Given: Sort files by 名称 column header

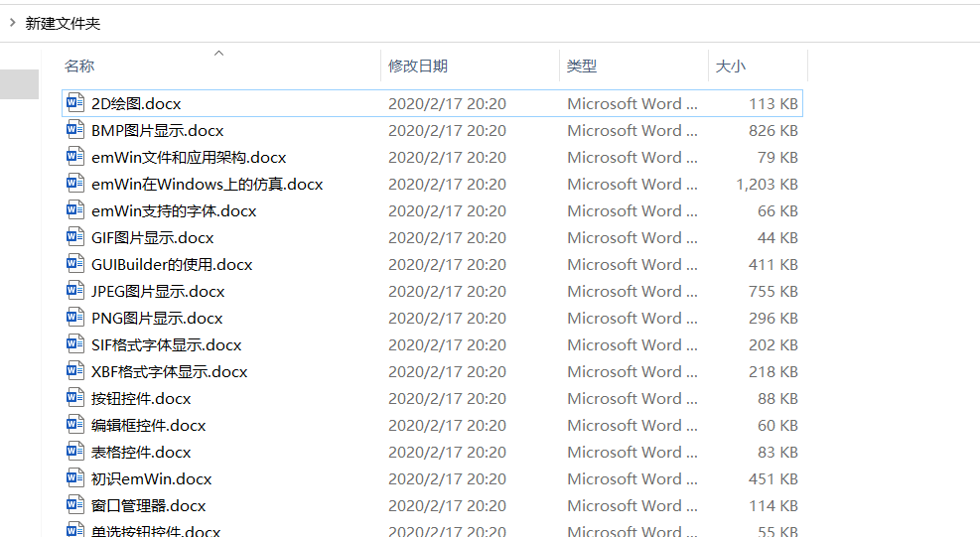Looking at the screenshot, I should click(79, 67).
